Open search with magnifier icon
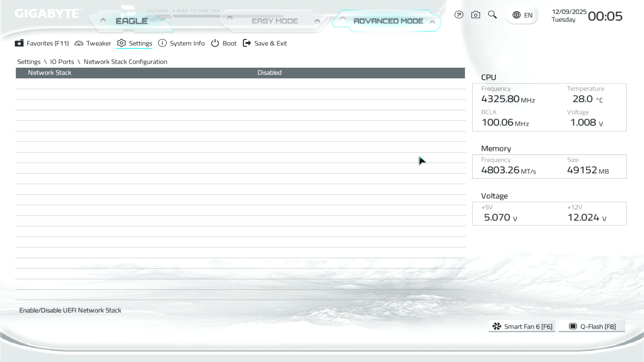The height and width of the screenshot is (362, 644). [x=492, y=15]
